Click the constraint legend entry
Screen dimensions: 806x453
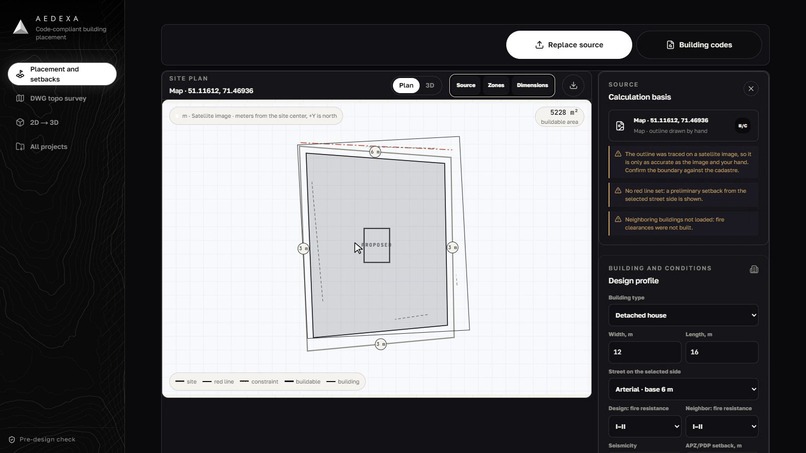pyautogui.click(x=259, y=382)
